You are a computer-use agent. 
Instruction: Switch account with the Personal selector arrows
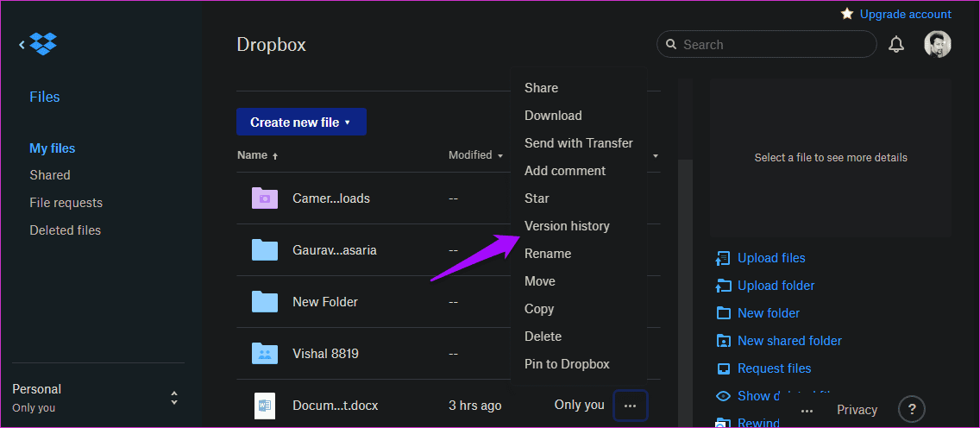174,398
